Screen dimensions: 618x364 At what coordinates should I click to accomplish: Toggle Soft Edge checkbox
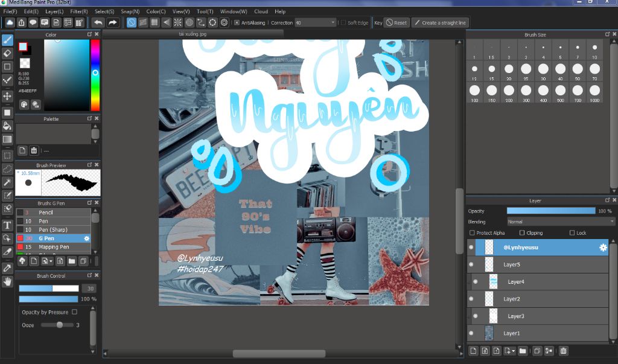pyautogui.click(x=343, y=23)
